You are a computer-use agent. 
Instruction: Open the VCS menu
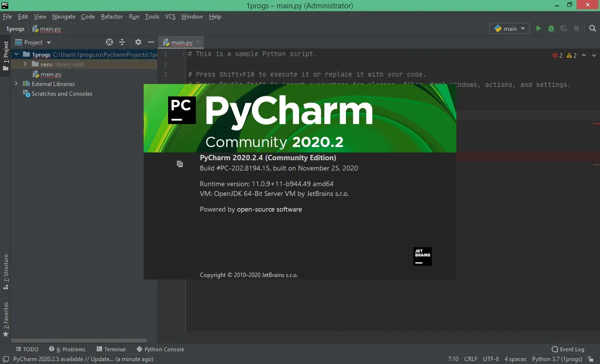coord(170,17)
